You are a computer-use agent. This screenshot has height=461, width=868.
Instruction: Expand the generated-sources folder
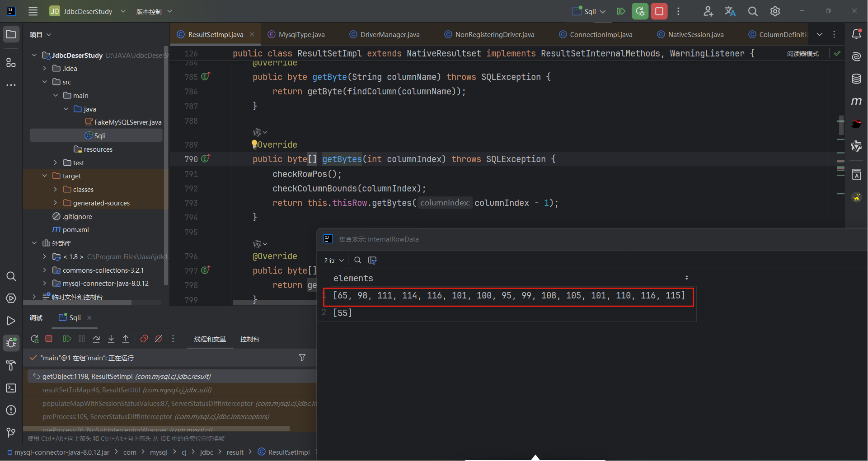(56, 203)
